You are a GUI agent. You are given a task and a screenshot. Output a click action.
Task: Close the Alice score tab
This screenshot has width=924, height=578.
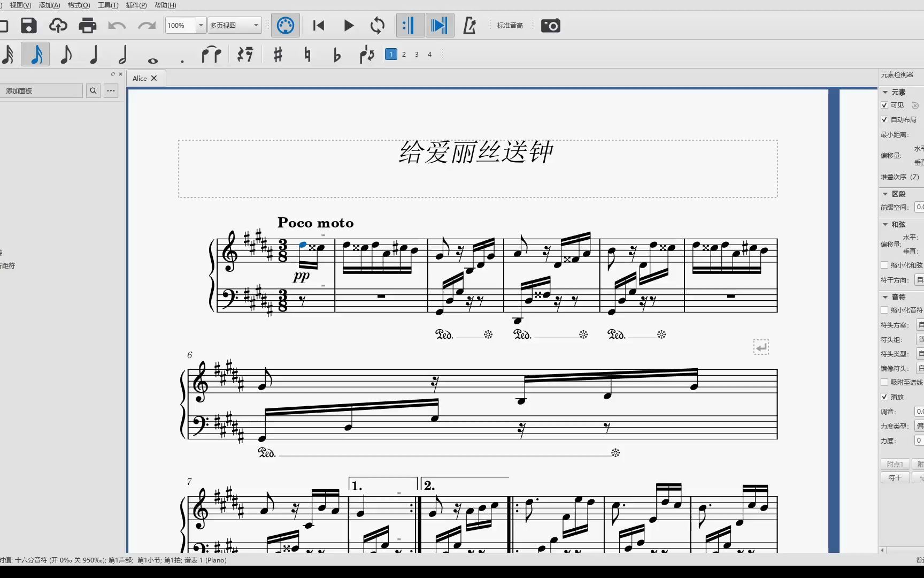click(154, 78)
